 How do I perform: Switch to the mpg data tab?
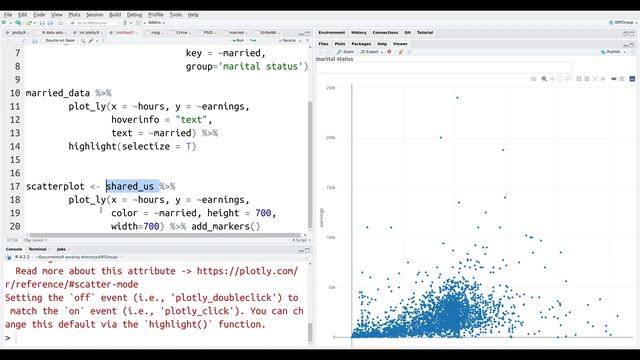(x=156, y=33)
